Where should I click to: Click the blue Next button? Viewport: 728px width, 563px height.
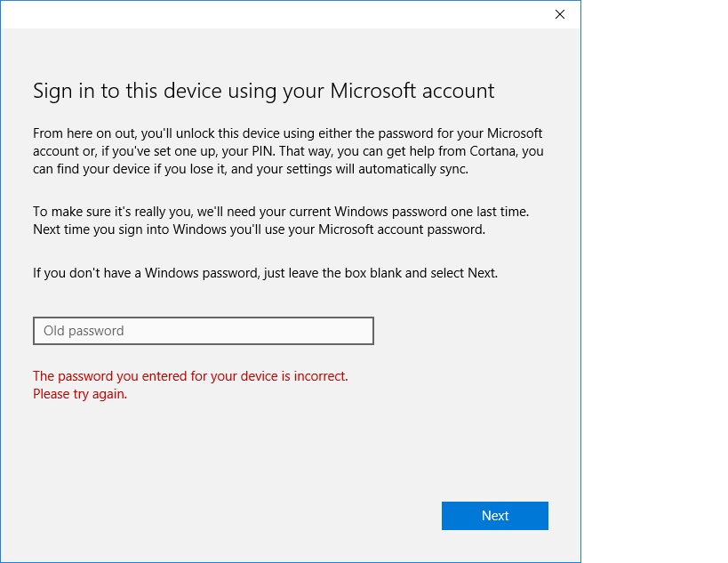coord(495,516)
